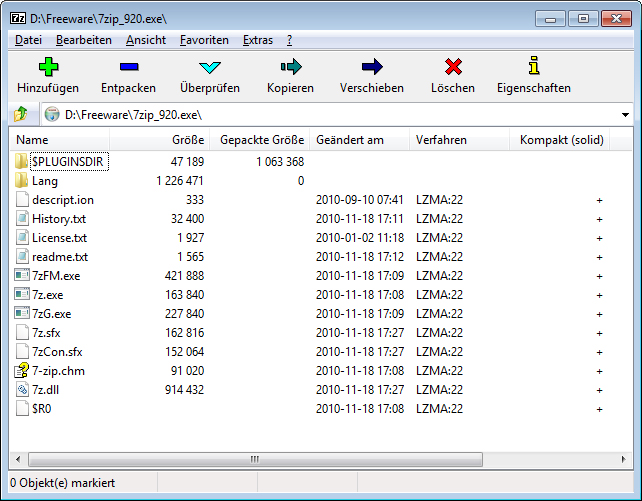Click the Kopieren arrow icon
The image size is (642, 501).
290,67
